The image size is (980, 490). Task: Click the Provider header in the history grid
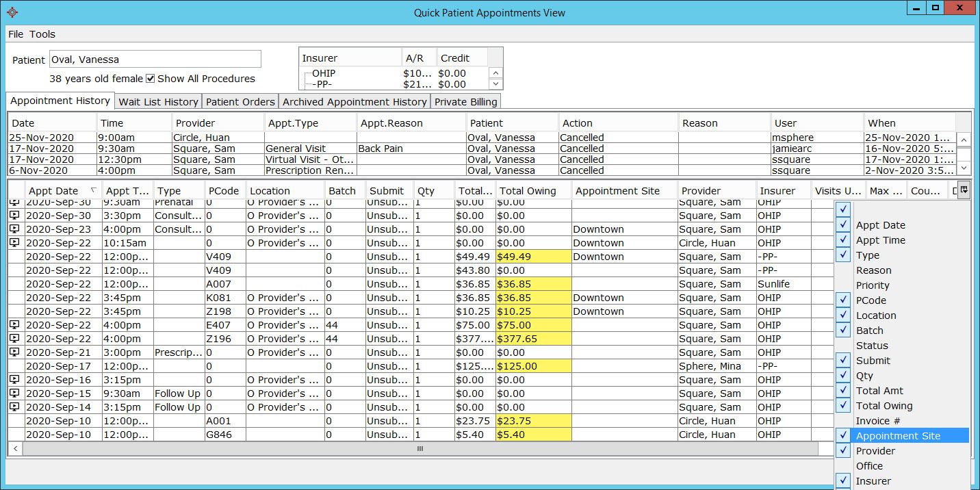pyautogui.click(x=195, y=123)
